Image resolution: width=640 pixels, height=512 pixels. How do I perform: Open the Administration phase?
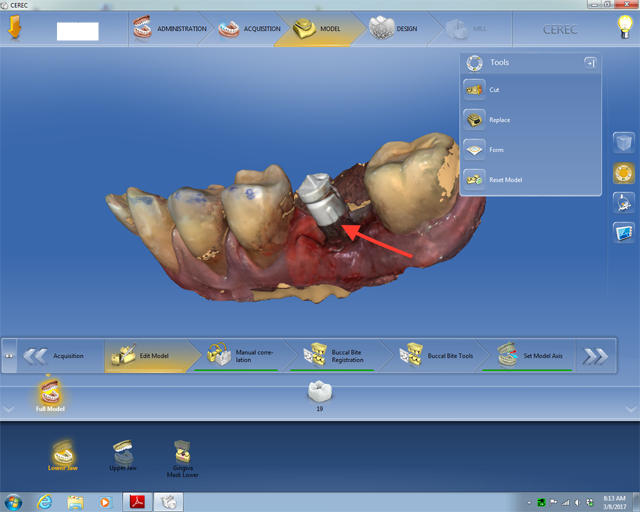[170, 29]
